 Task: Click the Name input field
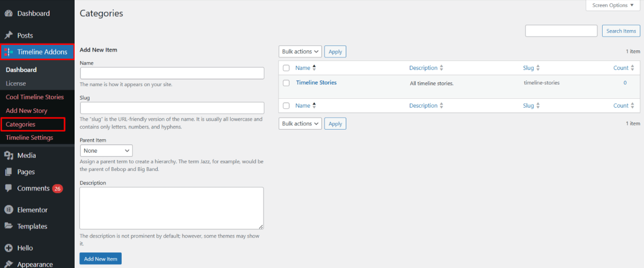tap(172, 73)
